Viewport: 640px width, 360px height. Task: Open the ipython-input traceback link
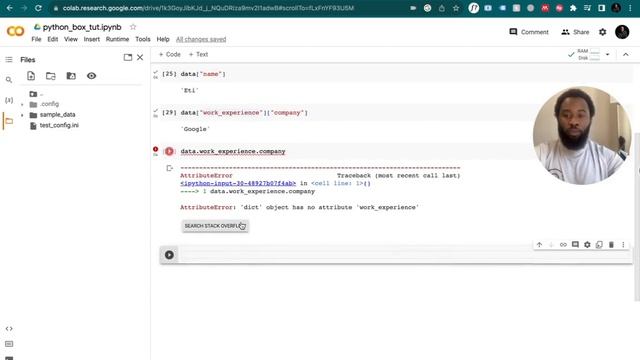238,183
